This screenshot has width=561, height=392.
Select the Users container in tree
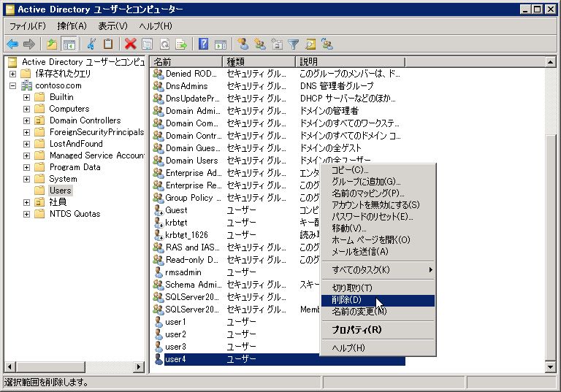(x=60, y=191)
